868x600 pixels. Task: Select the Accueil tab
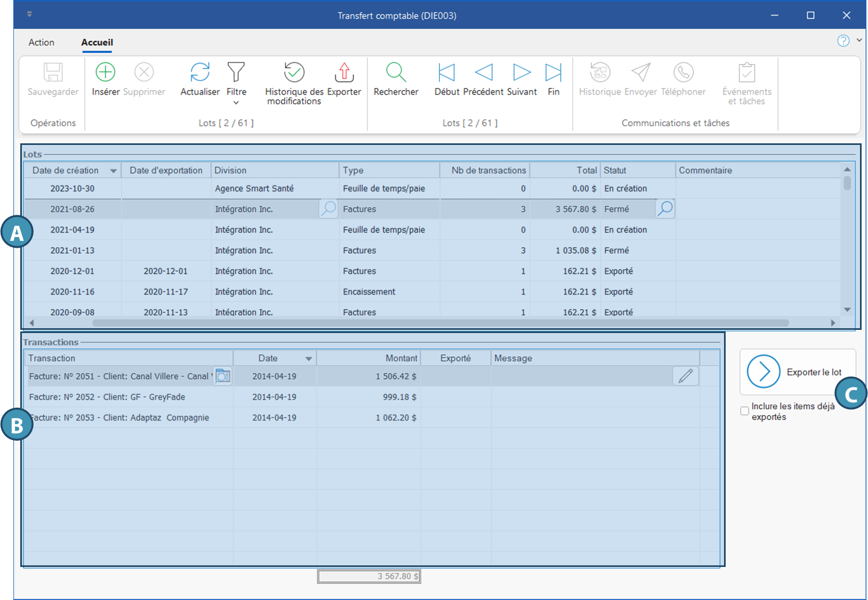[x=97, y=43]
